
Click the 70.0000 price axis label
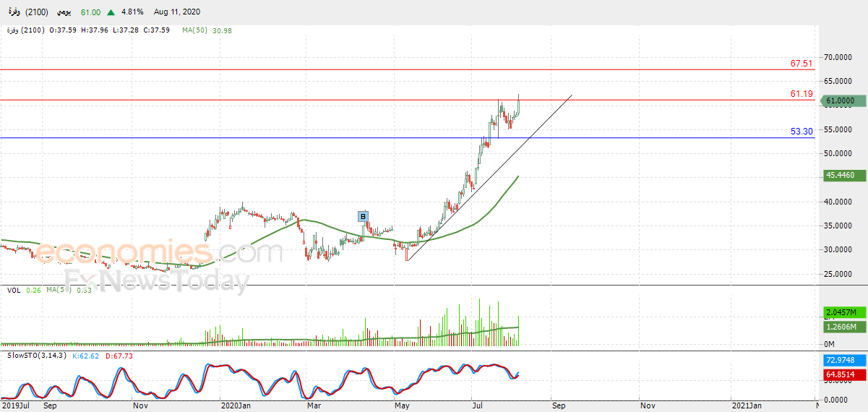point(838,57)
